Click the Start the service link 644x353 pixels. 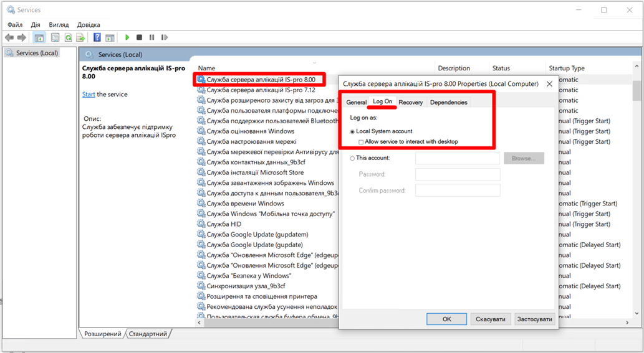tap(89, 94)
